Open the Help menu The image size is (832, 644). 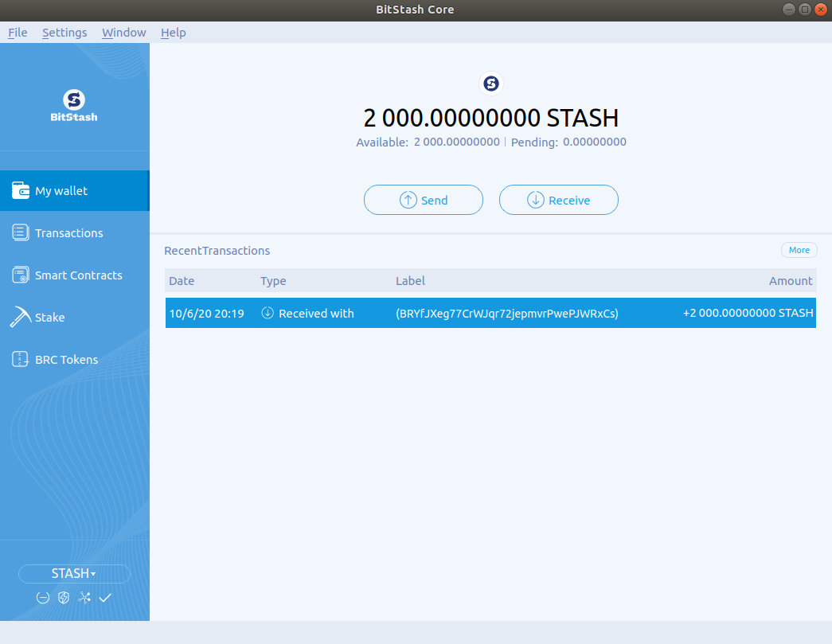(173, 33)
